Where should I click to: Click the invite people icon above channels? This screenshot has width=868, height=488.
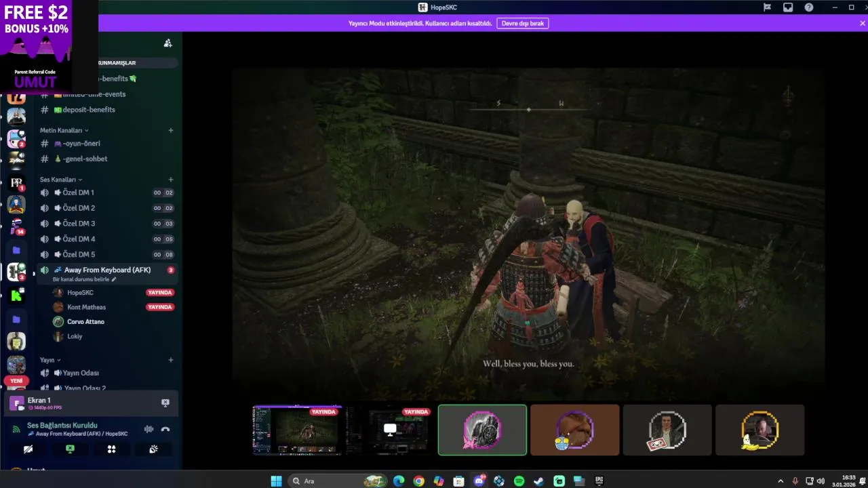coord(167,43)
